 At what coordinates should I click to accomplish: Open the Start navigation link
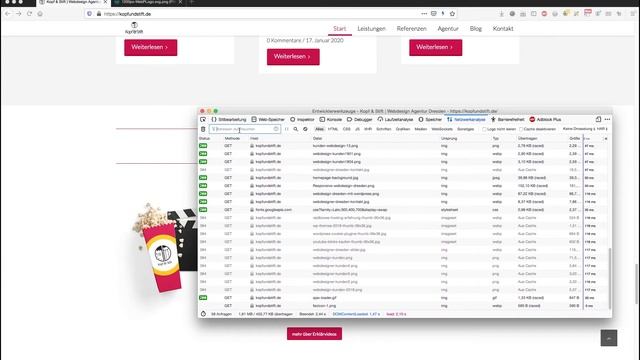340,29
